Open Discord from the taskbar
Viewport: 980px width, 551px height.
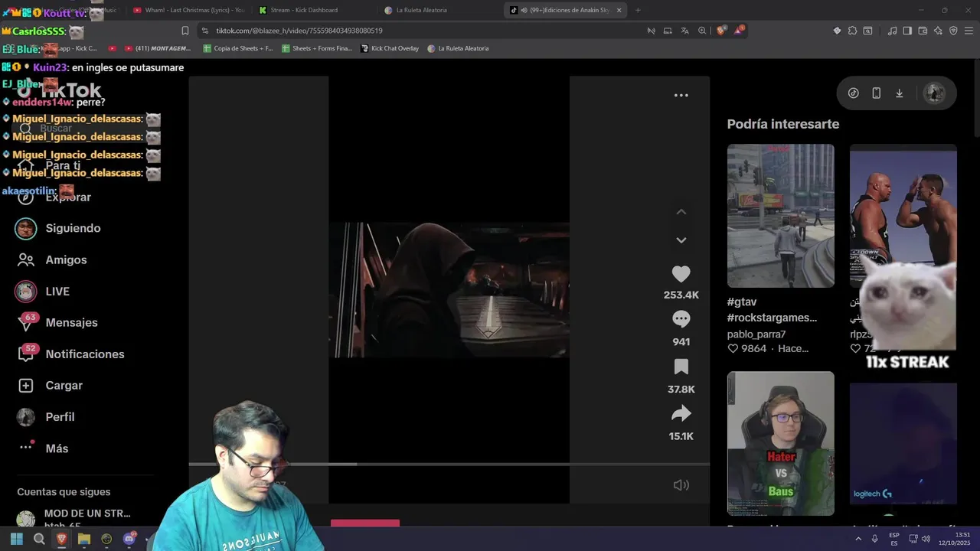[x=129, y=539]
